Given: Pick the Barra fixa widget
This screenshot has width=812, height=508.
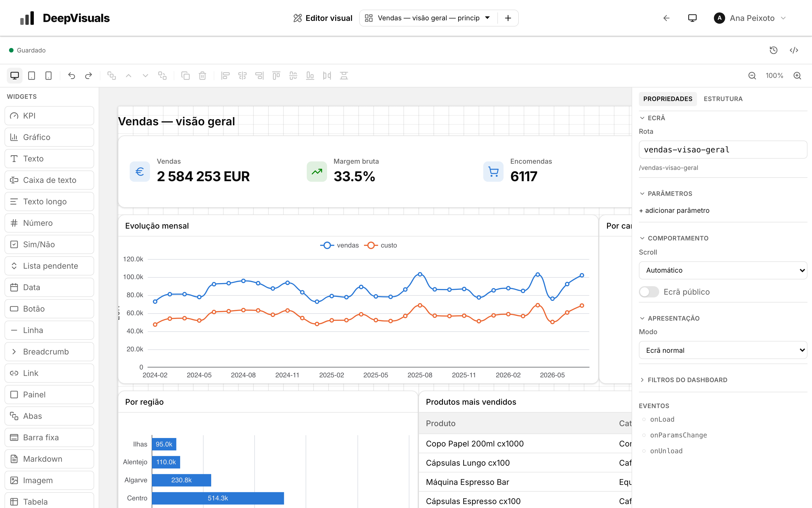Looking at the screenshot, I should pos(49,437).
